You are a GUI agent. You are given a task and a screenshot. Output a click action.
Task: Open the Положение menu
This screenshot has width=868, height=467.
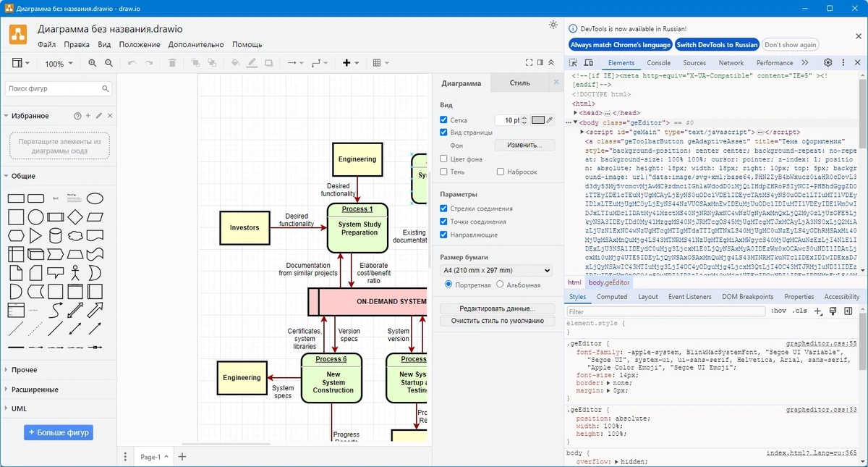(x=140, y=45)
